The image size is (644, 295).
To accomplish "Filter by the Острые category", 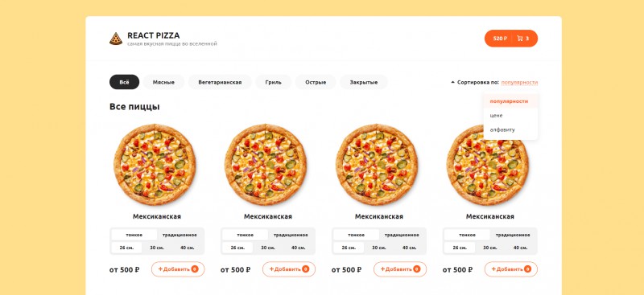I will tap(316, 82).
